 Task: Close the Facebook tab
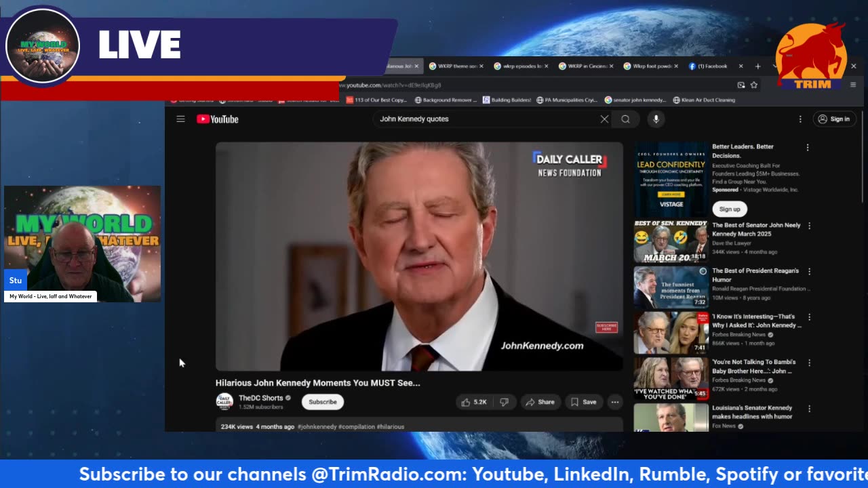(741, 66)
